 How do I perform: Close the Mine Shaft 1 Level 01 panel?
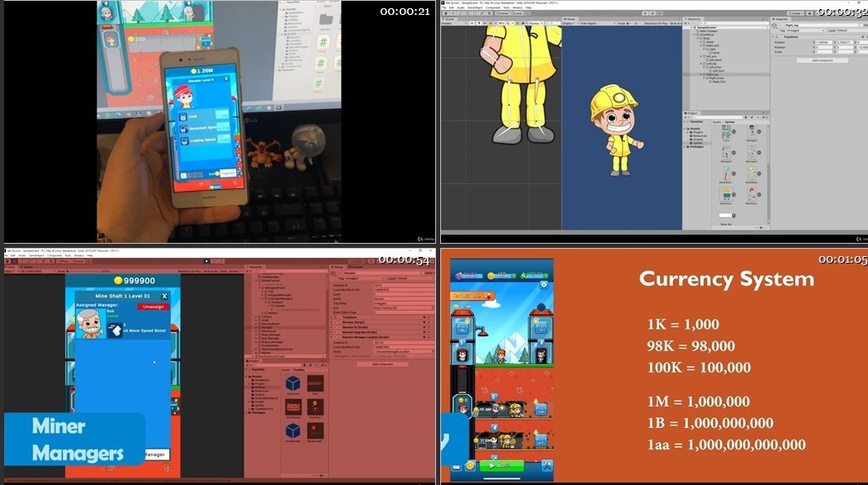164,296
